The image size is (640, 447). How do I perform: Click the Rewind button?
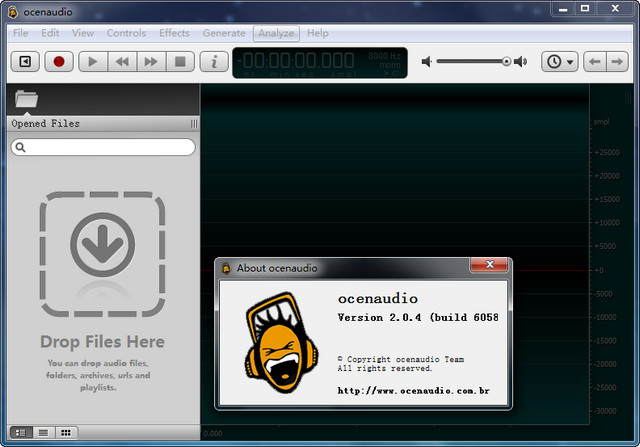122,62
